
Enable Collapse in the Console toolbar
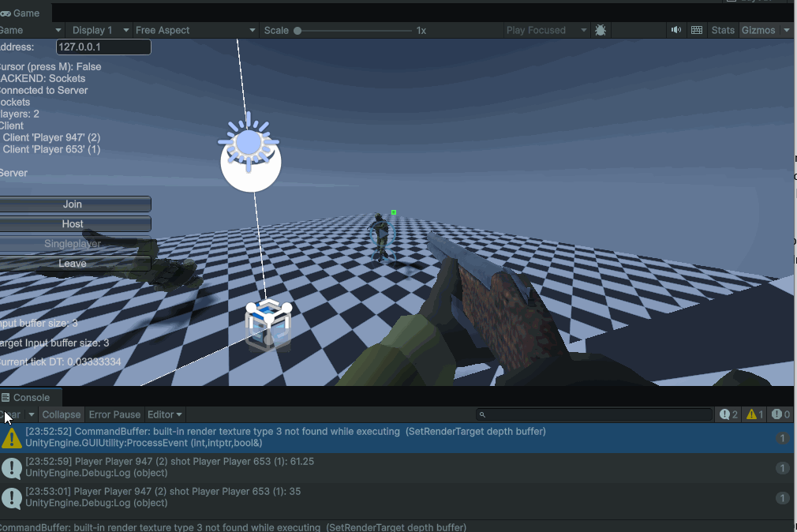point(61,414)
